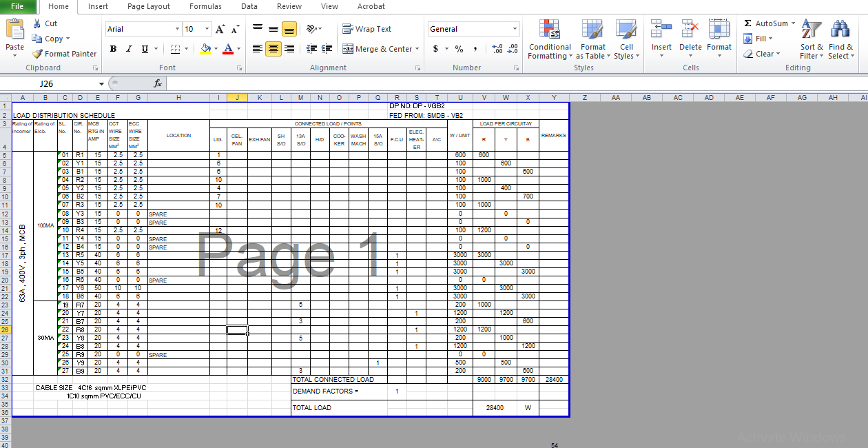Open the Number Format dropdown showing General
The width and height of the screenshot is (868, 448).
pos(473,28)
